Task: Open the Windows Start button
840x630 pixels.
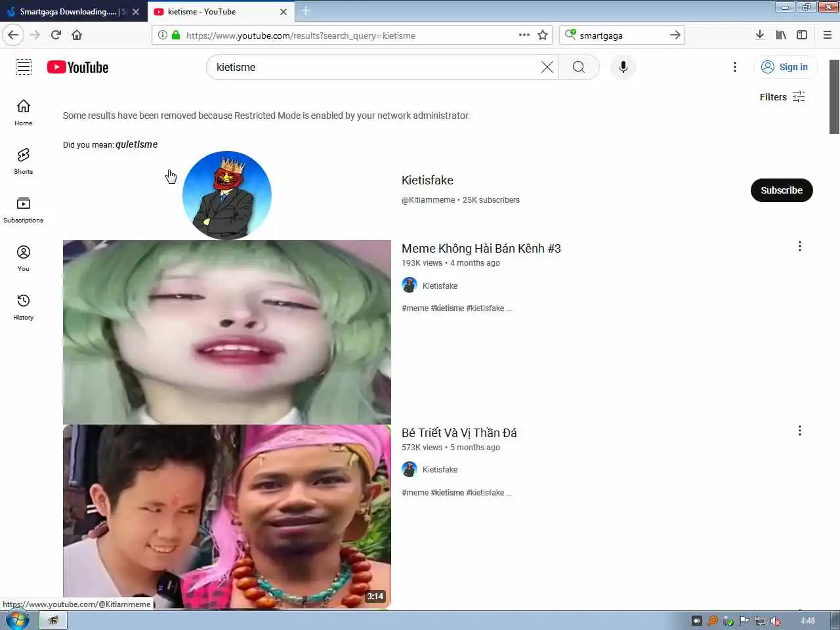Action: tap(18, 619)
